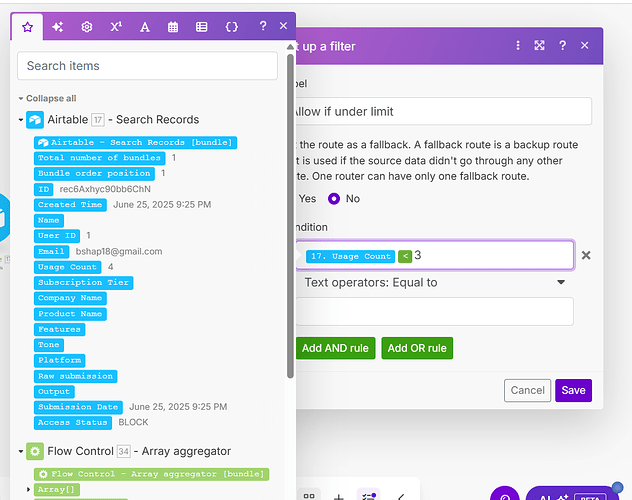The image size is (632, 500).
Task: Click the Search items field
Action: click(147, 66)
